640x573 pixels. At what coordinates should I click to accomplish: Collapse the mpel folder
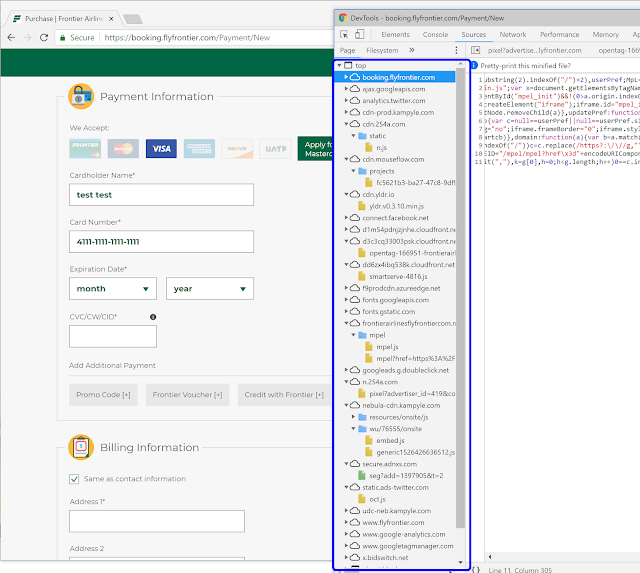[x=353, y=335]
